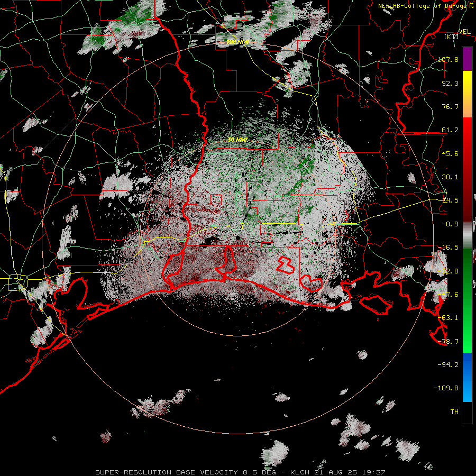The image size is (476, 476).
Task: Click the blue segment of the color bar
Action: (467, 377)
